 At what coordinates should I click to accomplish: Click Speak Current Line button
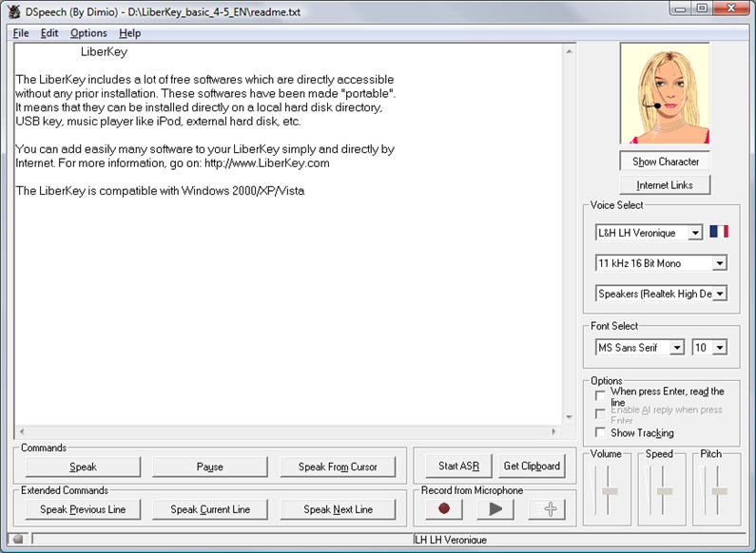tap(210, 509)
